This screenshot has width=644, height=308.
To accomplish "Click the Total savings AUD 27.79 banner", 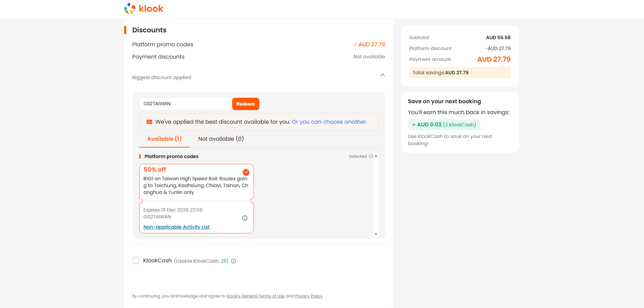I will point(460,73).
